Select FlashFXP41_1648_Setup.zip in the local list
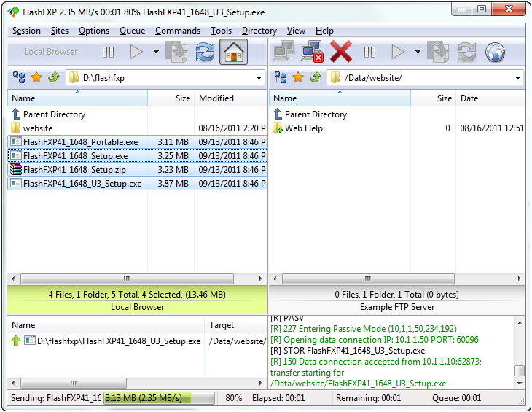Image resolution: width=532 pixels, height=412 pixels. (74, 170)
